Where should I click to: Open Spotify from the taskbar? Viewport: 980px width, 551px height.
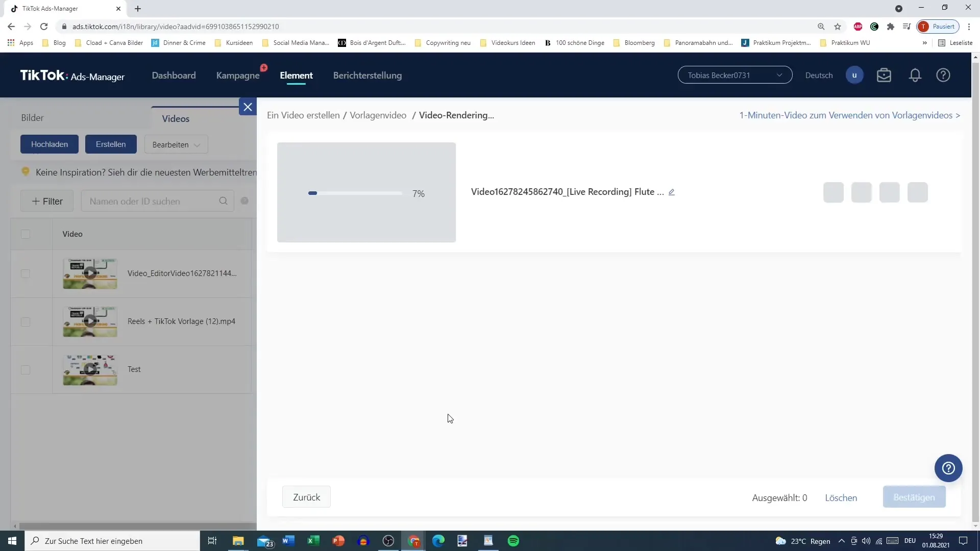coord(513,541)
